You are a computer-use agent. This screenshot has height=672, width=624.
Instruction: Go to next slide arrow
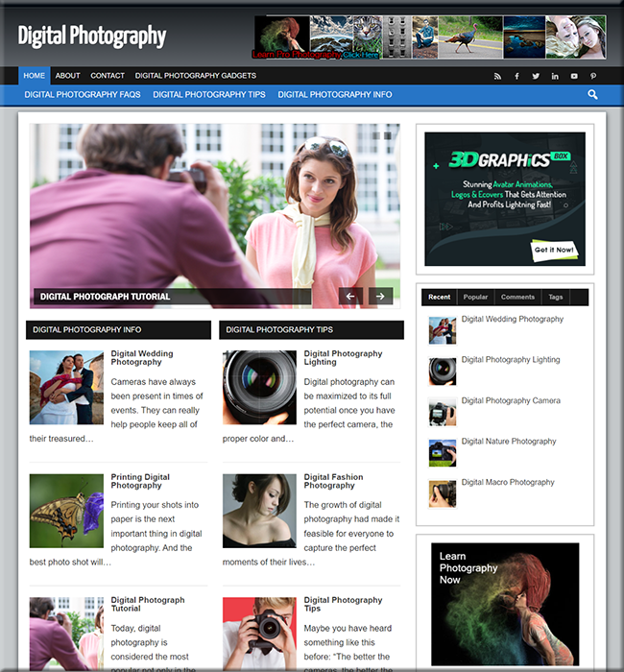[x=380, y=296]
